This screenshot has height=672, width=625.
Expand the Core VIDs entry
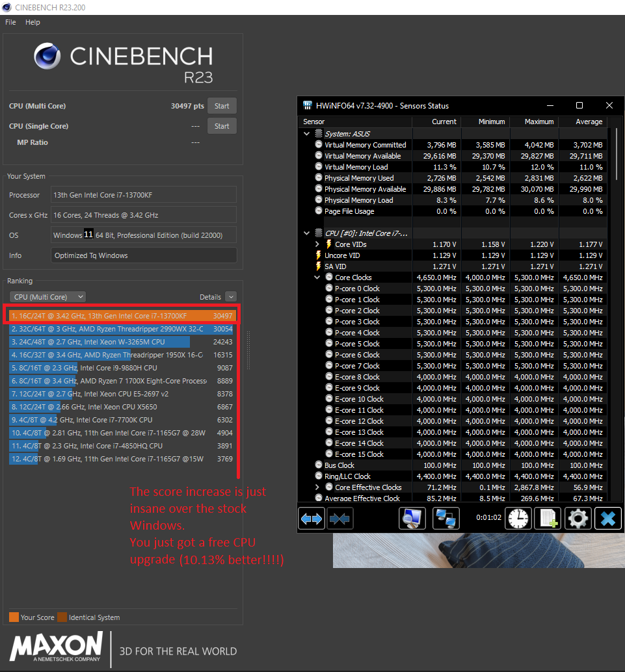point(317,244)
